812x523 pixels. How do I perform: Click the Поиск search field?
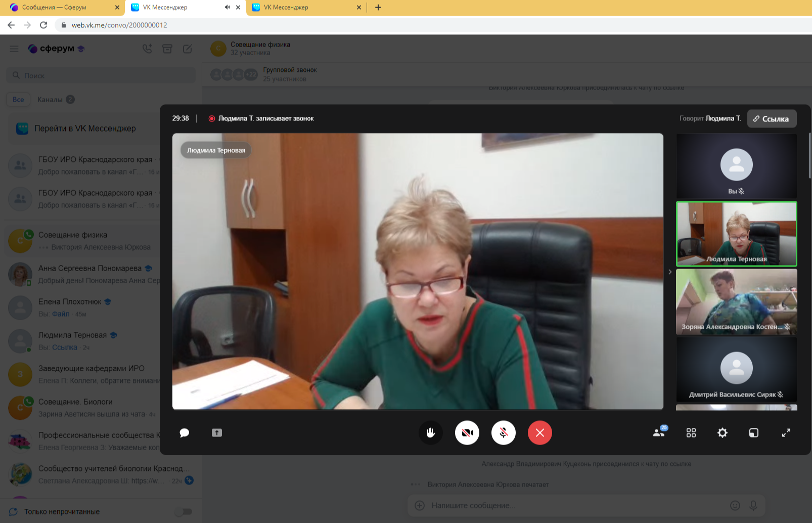(x=101, y=75)
